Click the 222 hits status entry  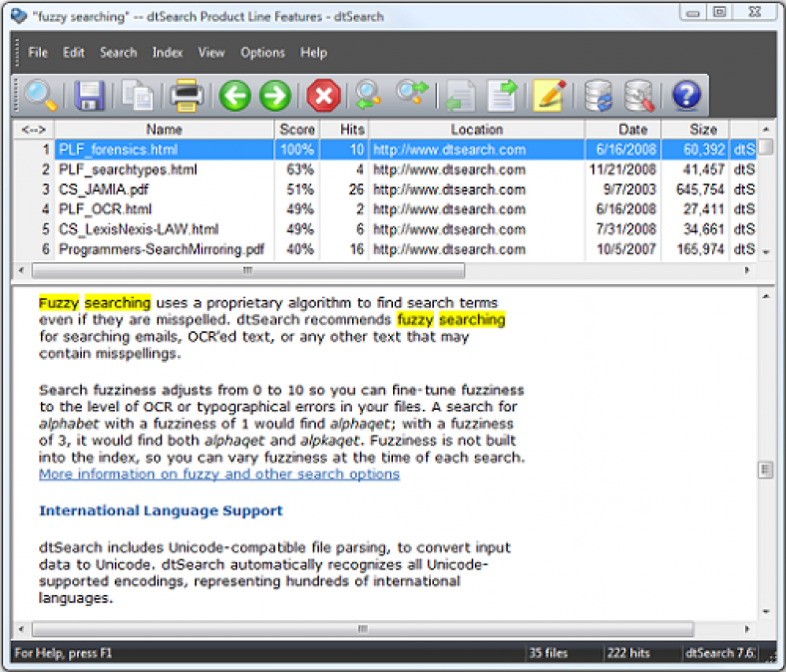(628, 653)
